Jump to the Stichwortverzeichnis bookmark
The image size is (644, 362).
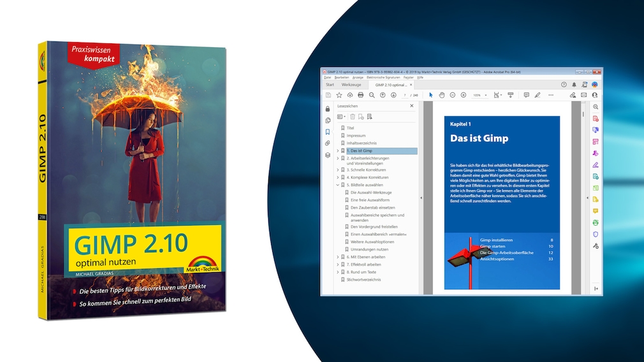363,280
